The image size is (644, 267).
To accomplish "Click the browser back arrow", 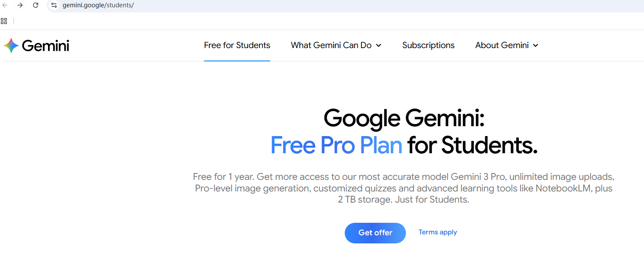I will tap(5, 5).
